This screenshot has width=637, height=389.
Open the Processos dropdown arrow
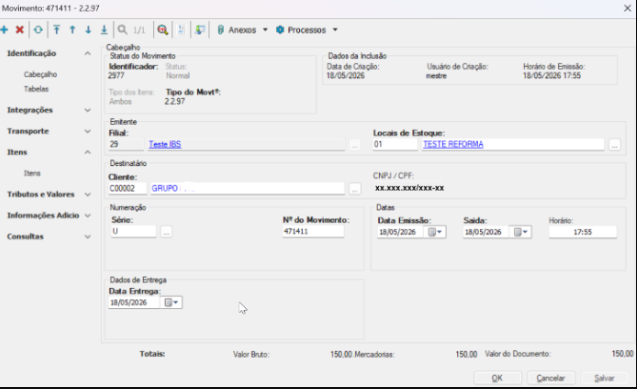pyautogui.click(x=335, y=30)
